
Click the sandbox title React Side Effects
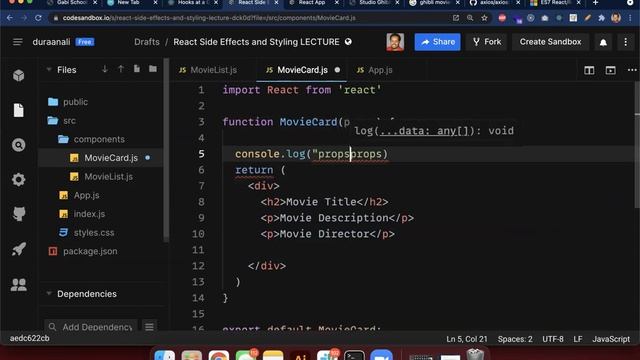coord(256,42)
